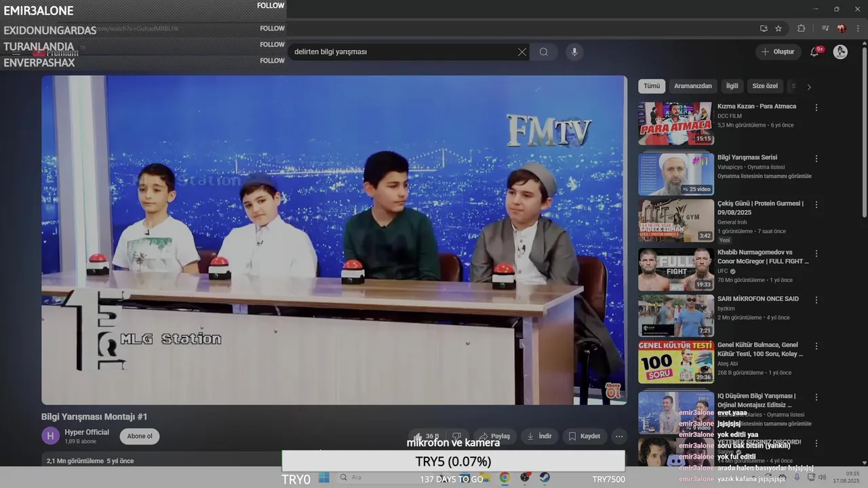Open SARI MİKROFON ONCE SAID thumbnail
Image resolution: width=868 pixels, height=488 pixels.
click(x=675, y=316)
